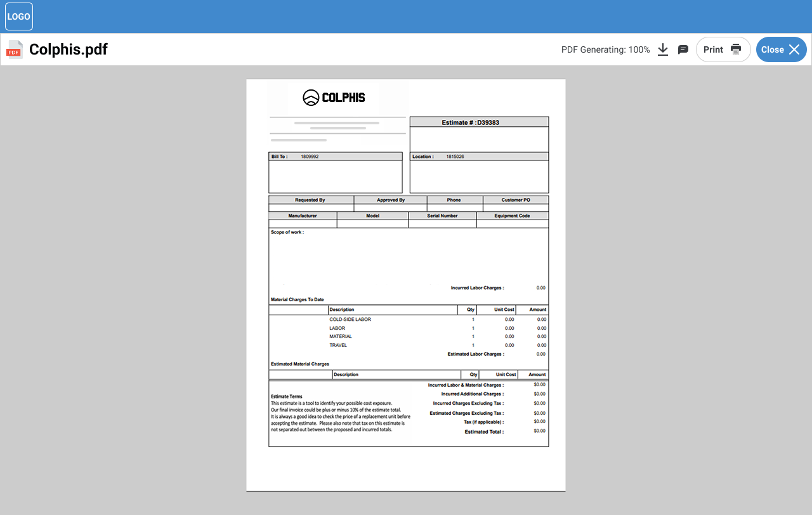Image resolution: width=812 pixels, height=515 pixels.
Task: Close the PDF preview
Action: pyautogui.click(x=781, y=49)
